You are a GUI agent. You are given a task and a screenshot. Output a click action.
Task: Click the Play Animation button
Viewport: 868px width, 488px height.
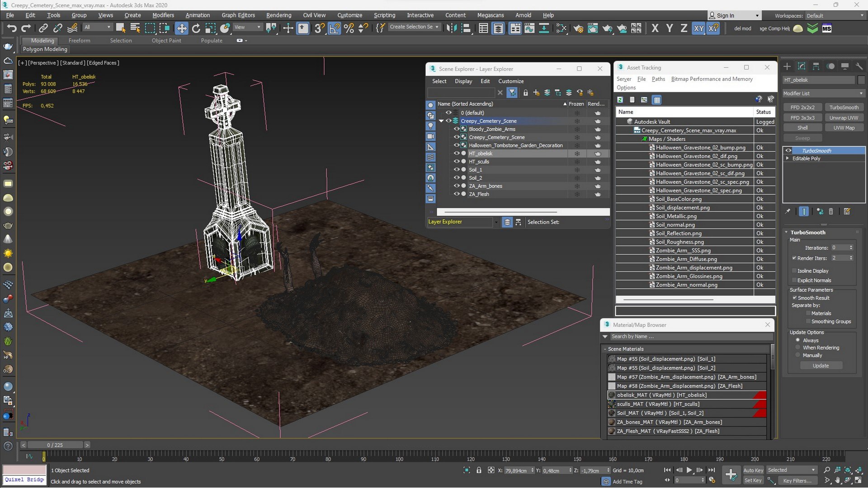pyautogui.click(x=689, y=470)
